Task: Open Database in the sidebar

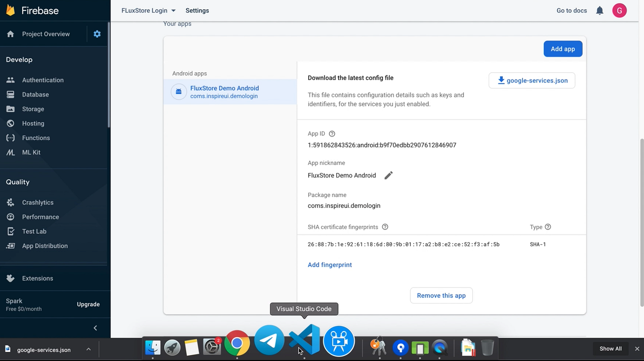Action: coord(35,94)
